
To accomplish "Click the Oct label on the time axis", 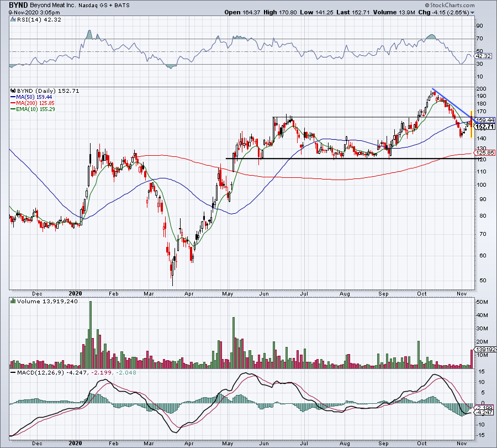I will point(424,295).
